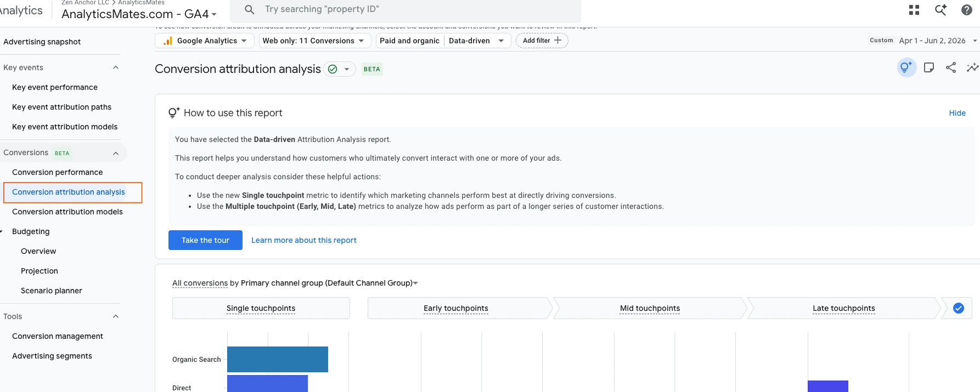The width and height of the screenshot is (980, 392).
Task: Open the AnalyticsMates.com - GA4 property selector
Action: [139, 14]
